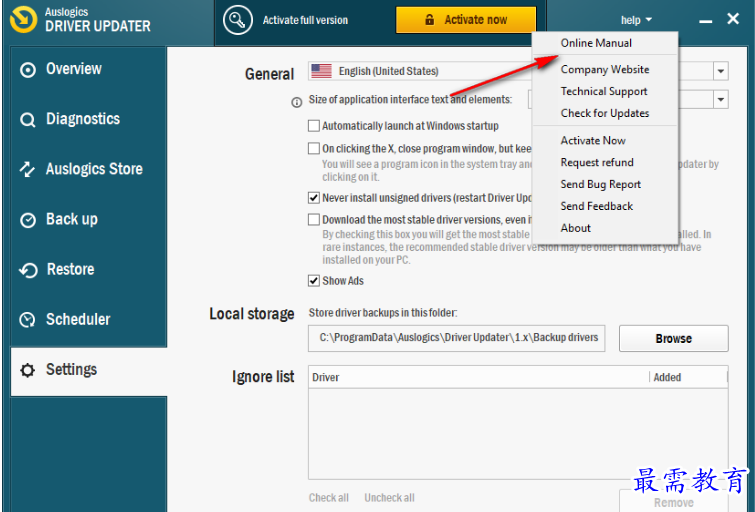The height and width of the screenshot is (512, 755).
Task: Expand the interface size dropdown arrow
Action: click(x=721, y=100)
